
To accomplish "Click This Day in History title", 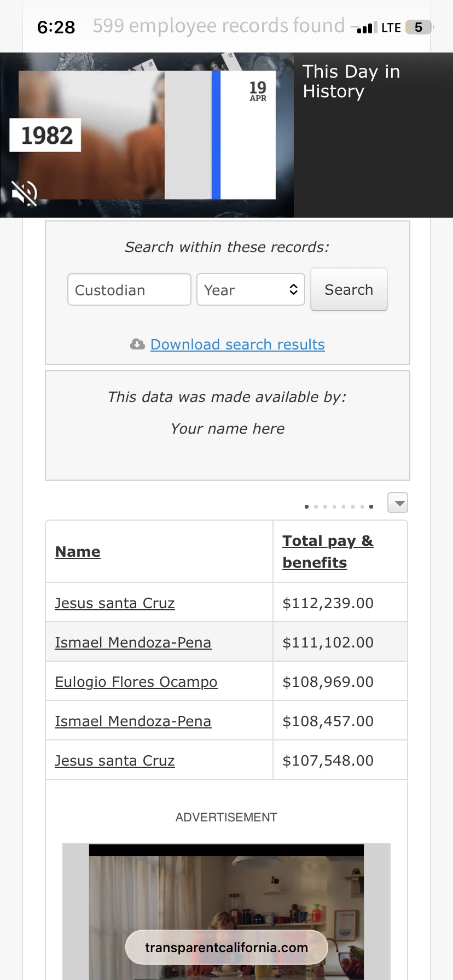I will [x=351, y=81].
